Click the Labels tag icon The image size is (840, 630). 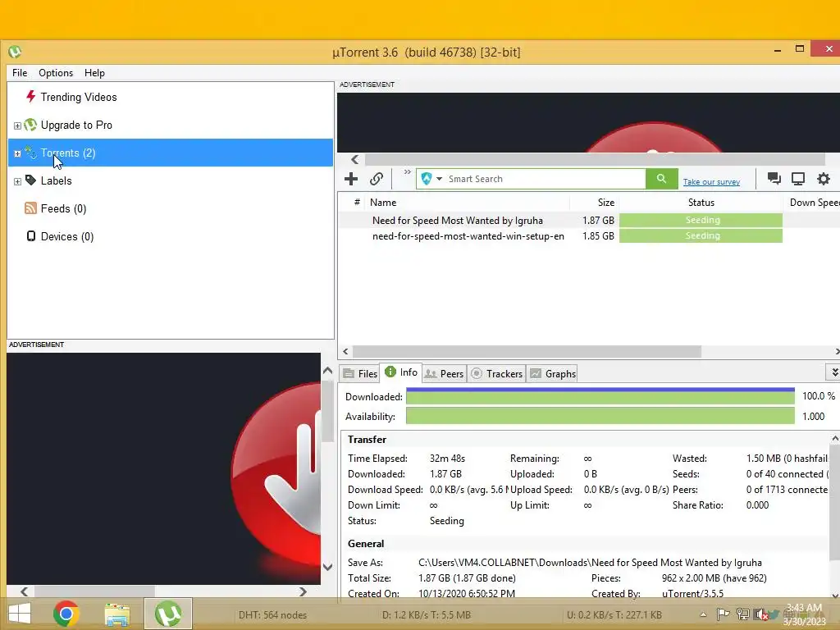(x=30, y=180)
